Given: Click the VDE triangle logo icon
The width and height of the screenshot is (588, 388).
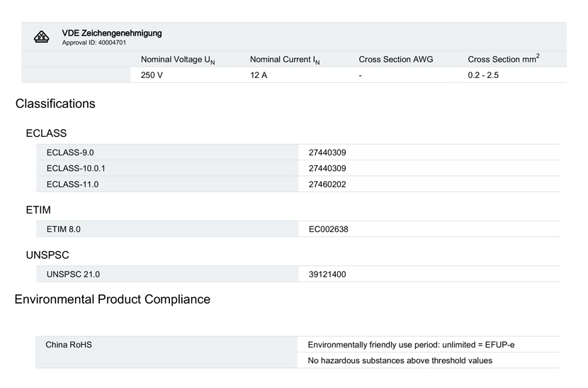Looking at the screenshot, I should [41, 37].
